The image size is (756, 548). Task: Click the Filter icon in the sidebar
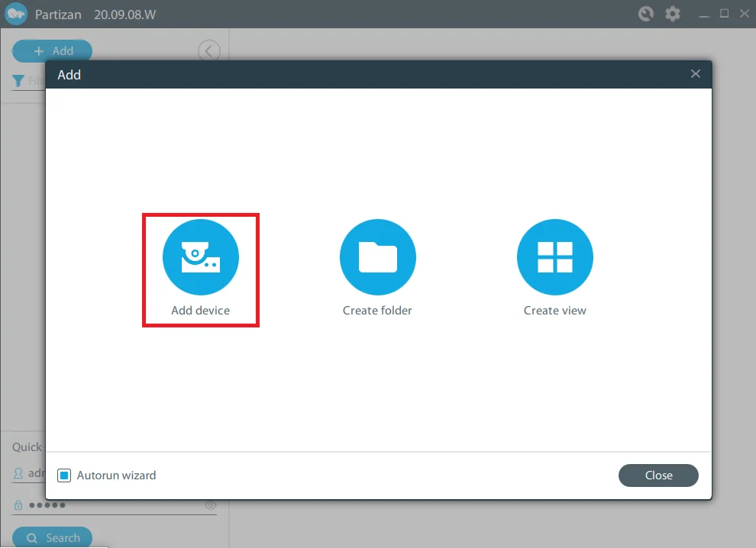click(x=17, y=81)
